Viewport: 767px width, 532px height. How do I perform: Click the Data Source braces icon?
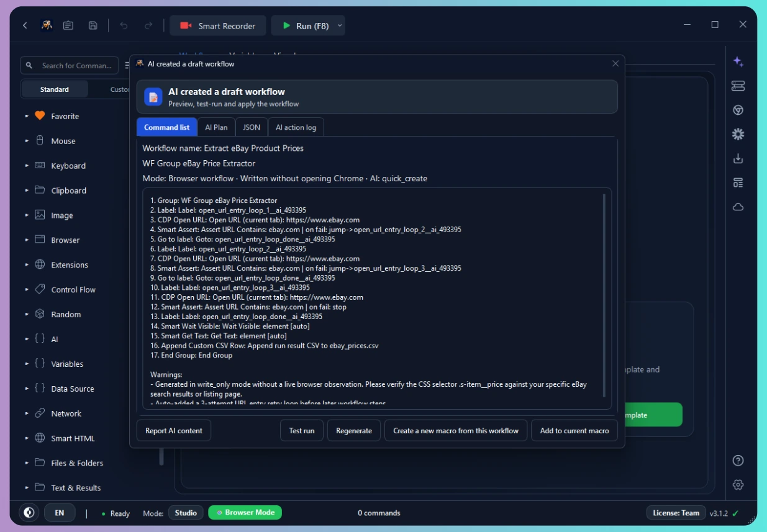(x=40, y=389)
